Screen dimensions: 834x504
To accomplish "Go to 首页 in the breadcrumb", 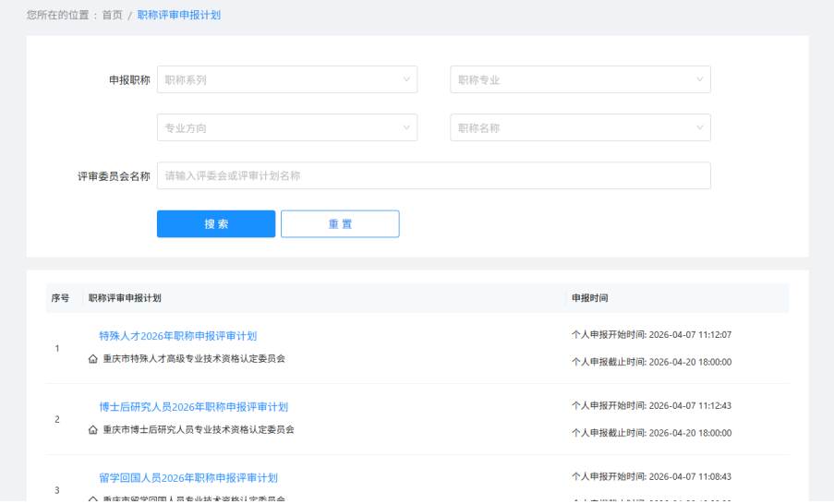I will point(112,15).
